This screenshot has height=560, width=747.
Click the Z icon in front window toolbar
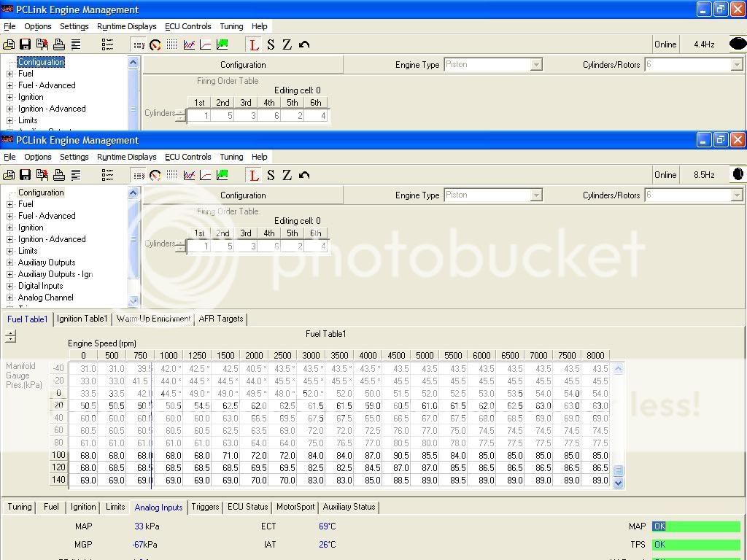[x=287, y=175]
